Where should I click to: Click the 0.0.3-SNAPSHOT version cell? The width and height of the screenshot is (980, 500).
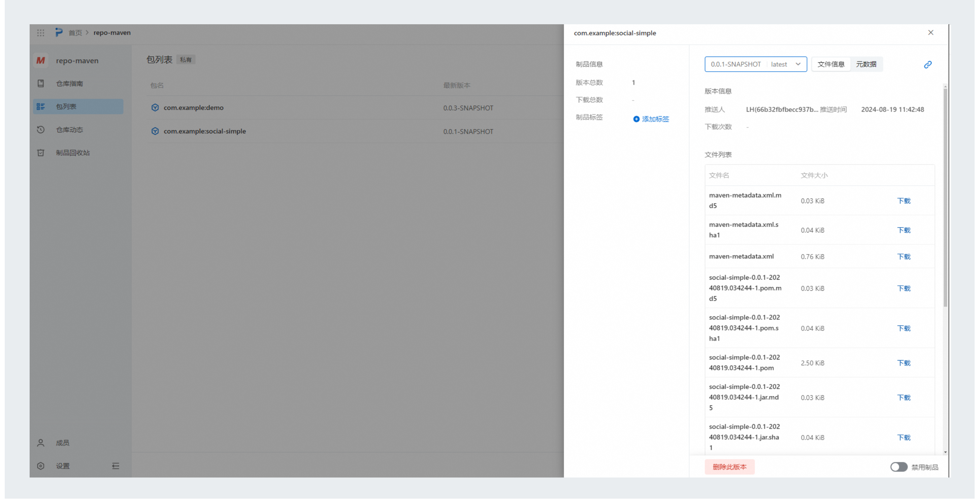pos(468,108)
